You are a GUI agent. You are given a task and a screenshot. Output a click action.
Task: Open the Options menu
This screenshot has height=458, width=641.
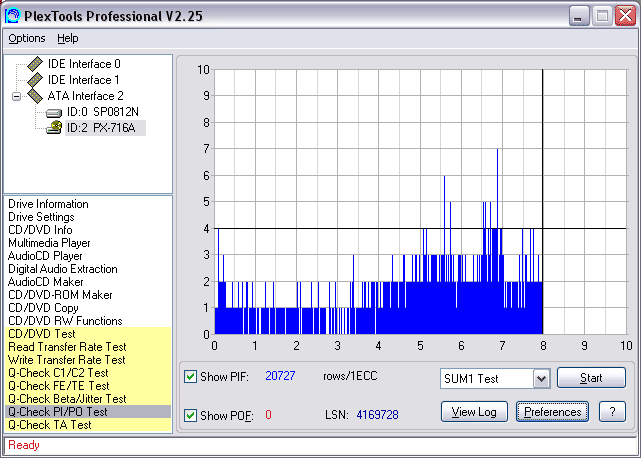27,38
